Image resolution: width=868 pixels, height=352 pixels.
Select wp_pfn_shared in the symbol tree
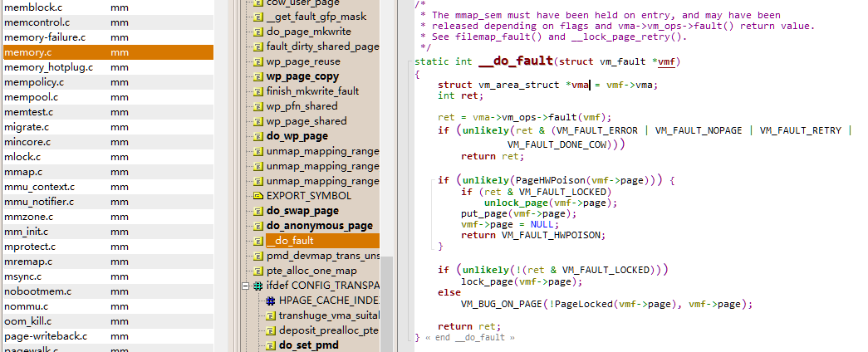302,106
